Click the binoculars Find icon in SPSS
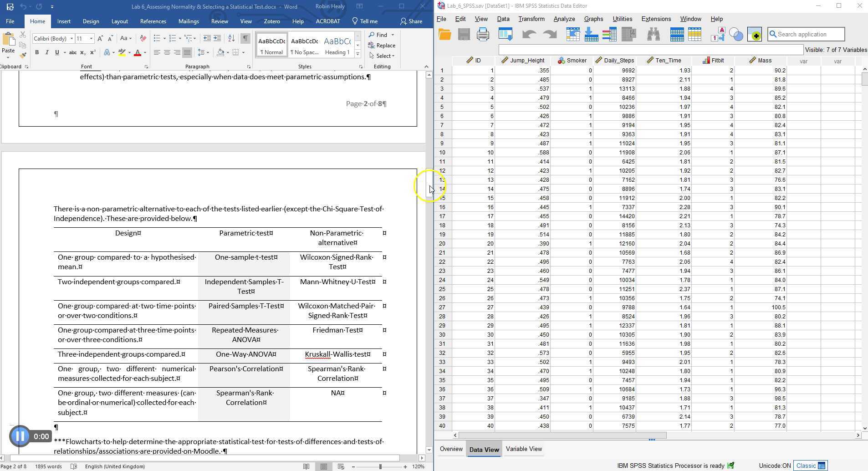868x471 pixels. tap(654, 35)
